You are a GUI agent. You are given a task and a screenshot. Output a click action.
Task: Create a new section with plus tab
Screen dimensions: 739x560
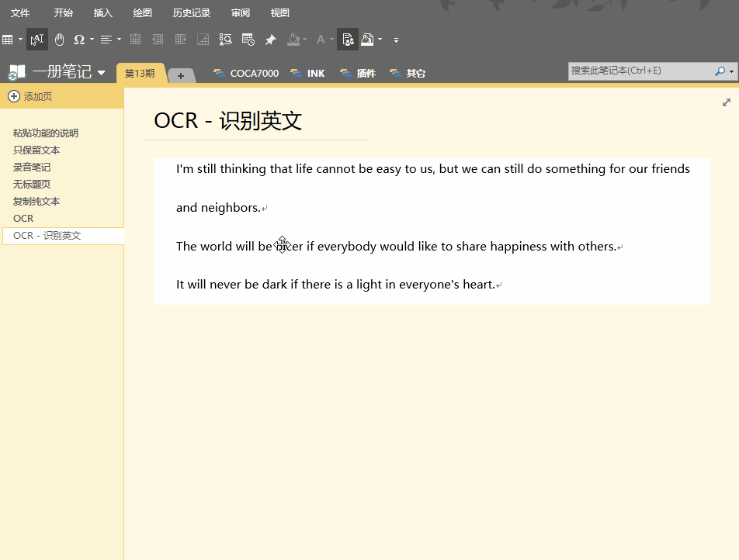pyautogui.click(x=181, y=75)
